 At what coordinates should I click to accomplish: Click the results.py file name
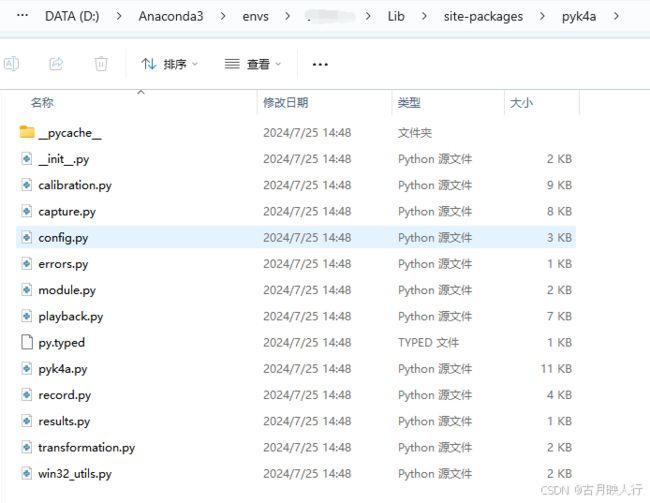(64, 421)
